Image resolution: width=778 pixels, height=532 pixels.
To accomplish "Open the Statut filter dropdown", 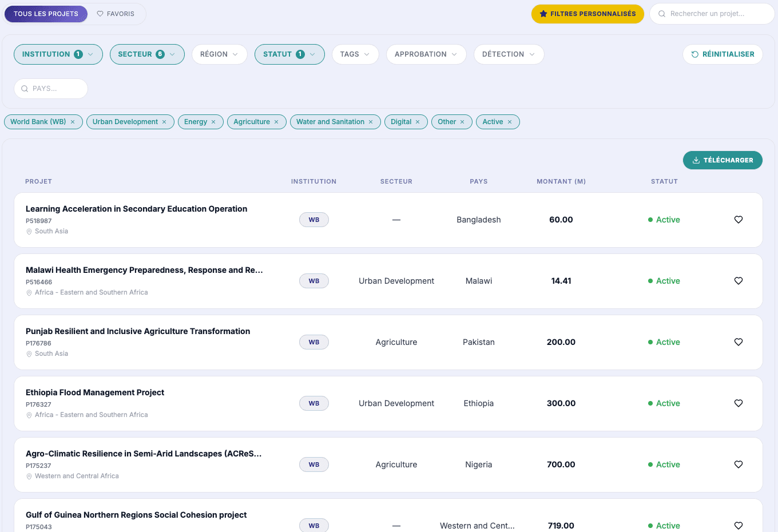I will [x=289, y=54].
